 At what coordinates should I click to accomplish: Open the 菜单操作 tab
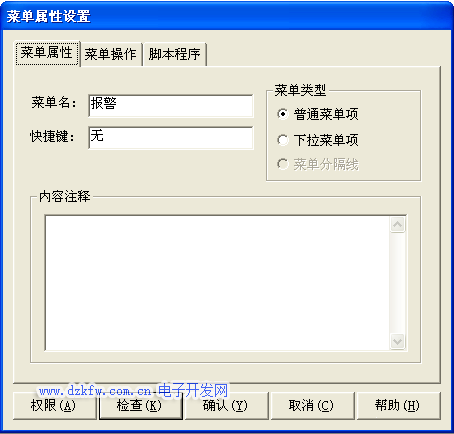click(x=111, y=55)
